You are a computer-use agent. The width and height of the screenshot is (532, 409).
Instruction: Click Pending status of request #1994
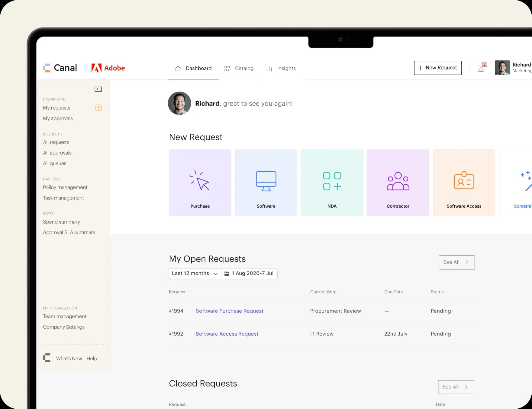[441, 311]
